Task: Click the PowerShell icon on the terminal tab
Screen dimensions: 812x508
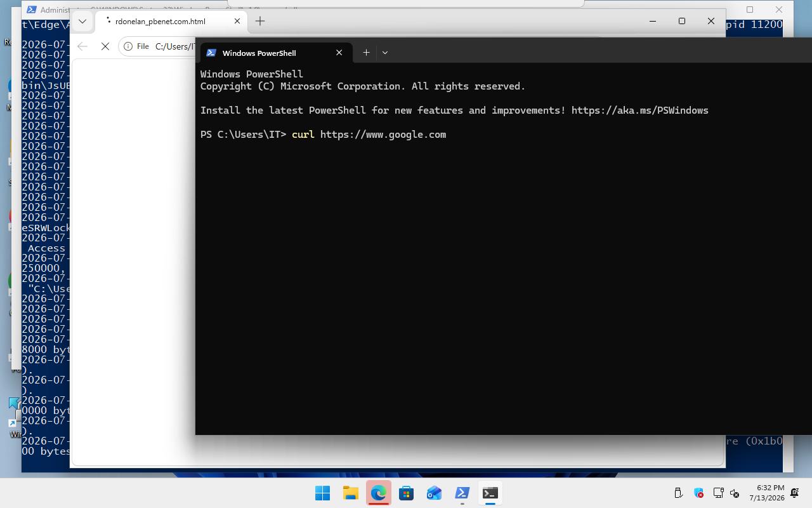Action: pos(211,53)
